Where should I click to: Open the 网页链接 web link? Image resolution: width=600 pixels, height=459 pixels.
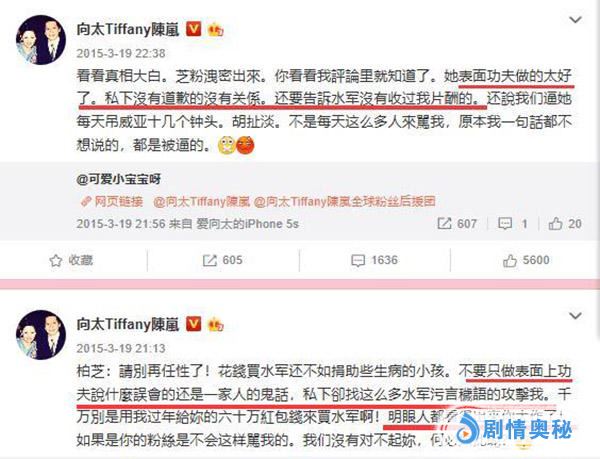click(112, 202)
